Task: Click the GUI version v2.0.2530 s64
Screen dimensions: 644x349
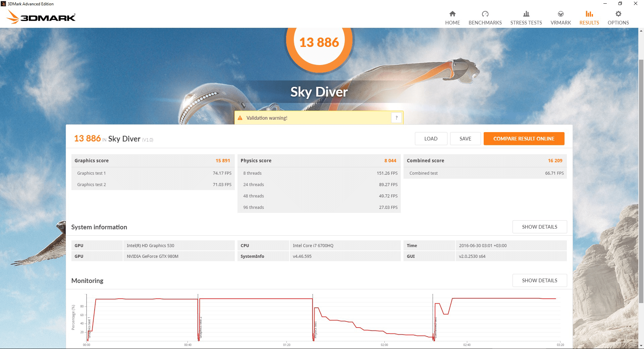Action: coord(472,256)
